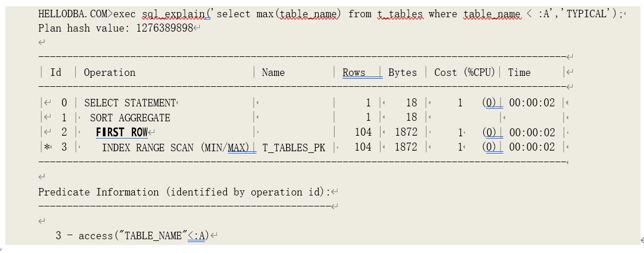
Task: Click the 'SELECT STATEMENT' operation
Action: pyautogui.click(x=130, y=103)
